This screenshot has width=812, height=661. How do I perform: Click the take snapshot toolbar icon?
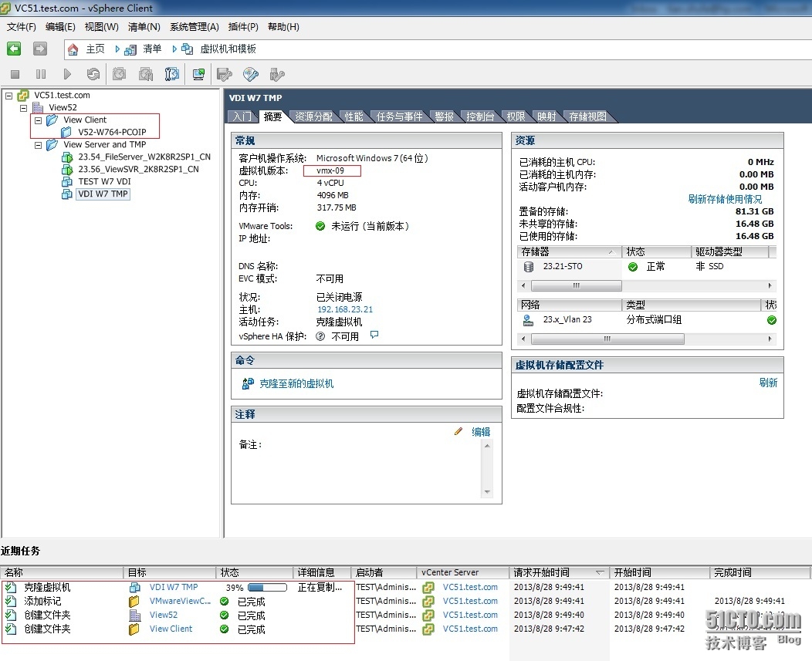(x=119, y=75)
